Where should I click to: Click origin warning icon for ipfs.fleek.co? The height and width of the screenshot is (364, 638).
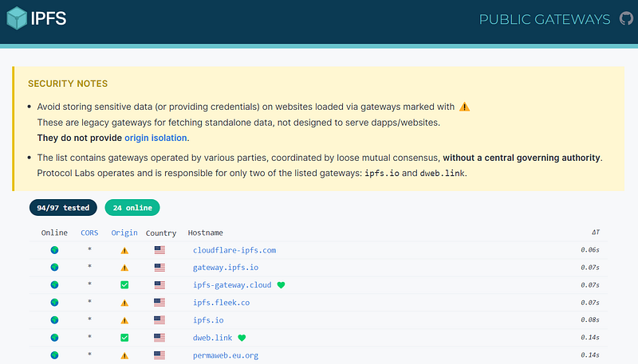click(124, 303)
